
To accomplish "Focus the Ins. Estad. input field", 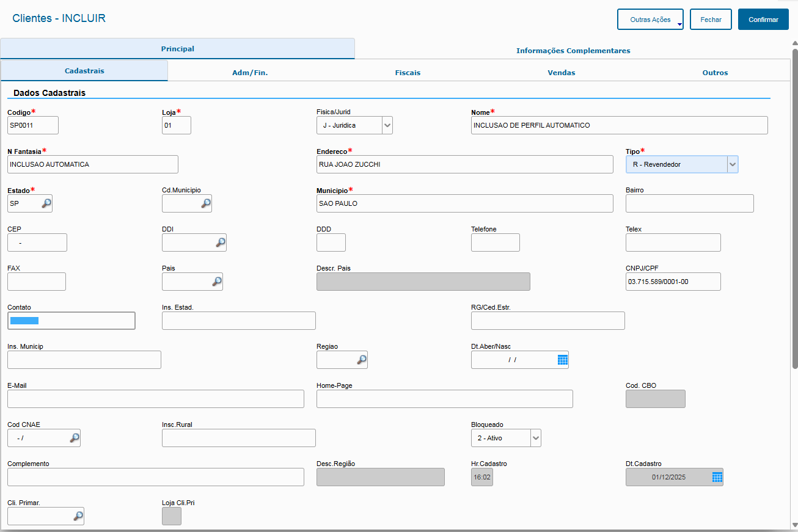I will pos(239,321).
